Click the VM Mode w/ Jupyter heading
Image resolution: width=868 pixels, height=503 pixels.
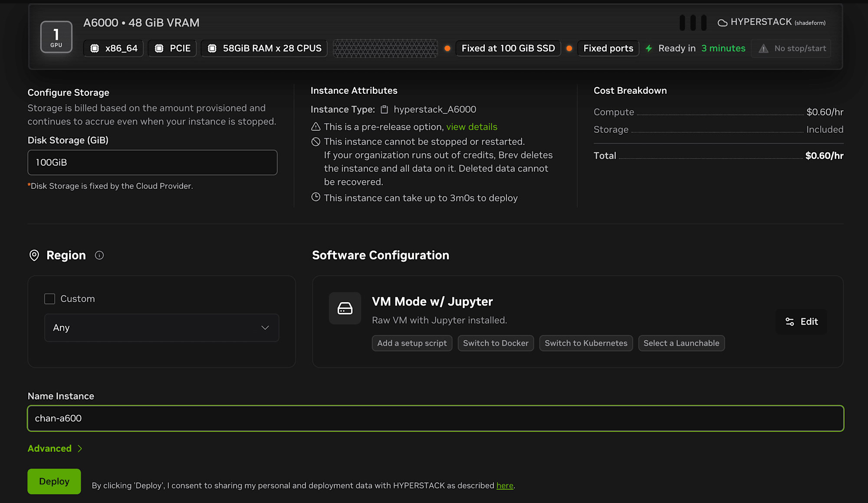click(432, 302)
